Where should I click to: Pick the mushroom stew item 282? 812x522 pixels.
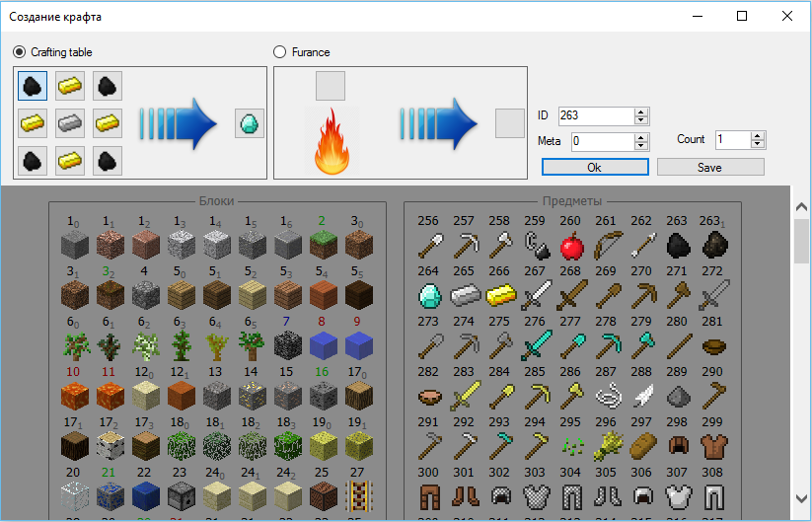pos(430,396)
